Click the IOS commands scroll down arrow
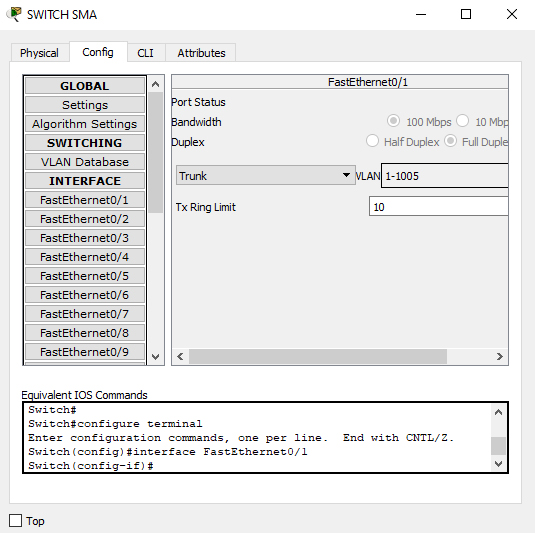The image size is (535, 533). pos(498,464)
